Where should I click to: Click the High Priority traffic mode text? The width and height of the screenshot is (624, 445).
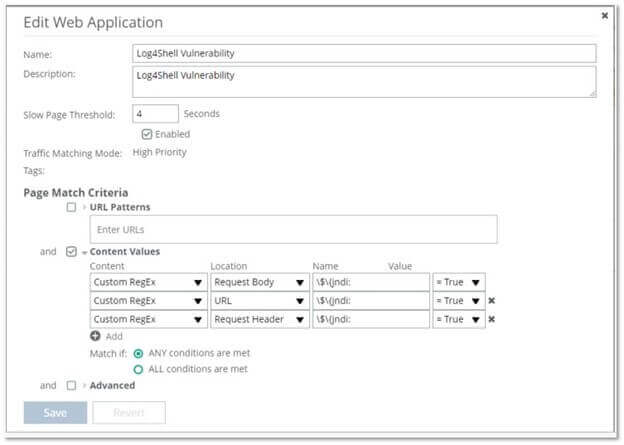click(160, 152)
